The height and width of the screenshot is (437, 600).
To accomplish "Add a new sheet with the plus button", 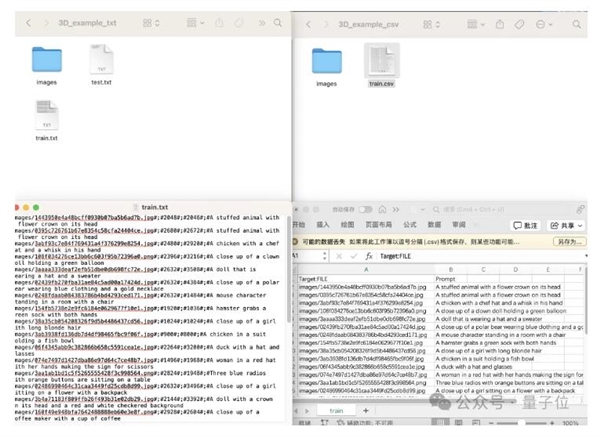I will 366,411.
